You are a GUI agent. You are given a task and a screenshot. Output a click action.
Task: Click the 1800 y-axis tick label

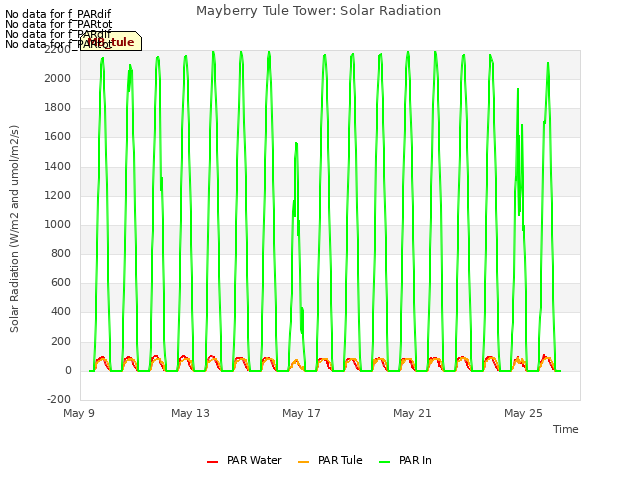(58, 108)
